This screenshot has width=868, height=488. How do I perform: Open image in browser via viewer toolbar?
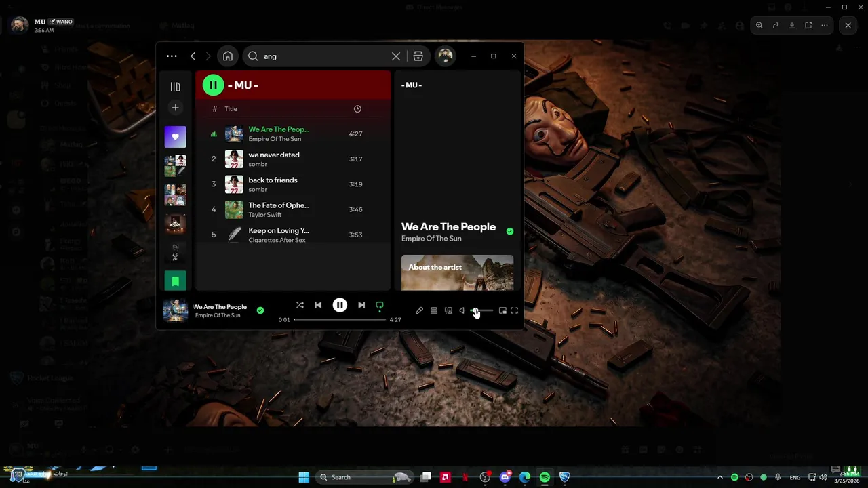coord(808,25)
